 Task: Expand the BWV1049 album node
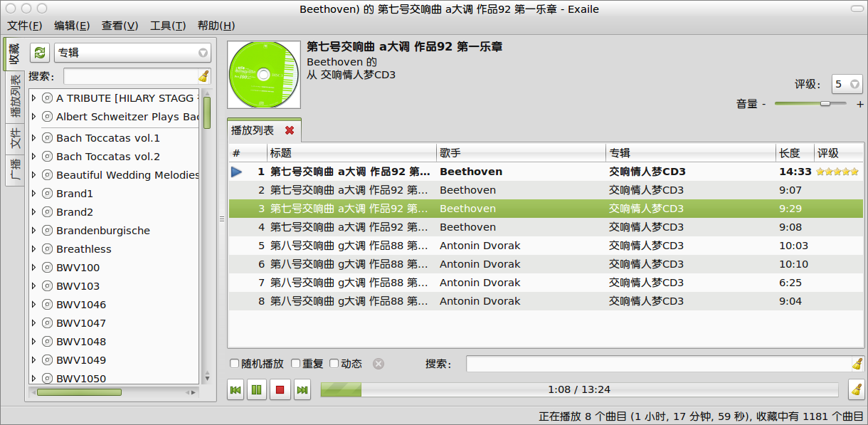[33, 360]
